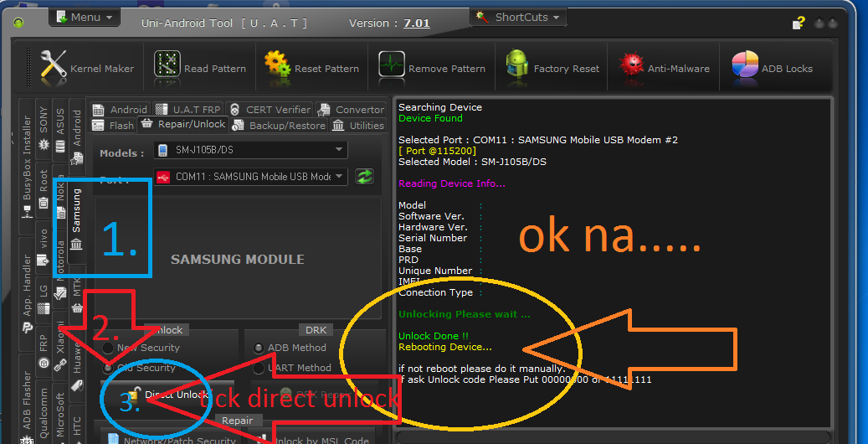This screenshot has width=868, height=444.
Task: Click the 'SAMSUNG MODULE' heading text
Action: coord(238,260)
